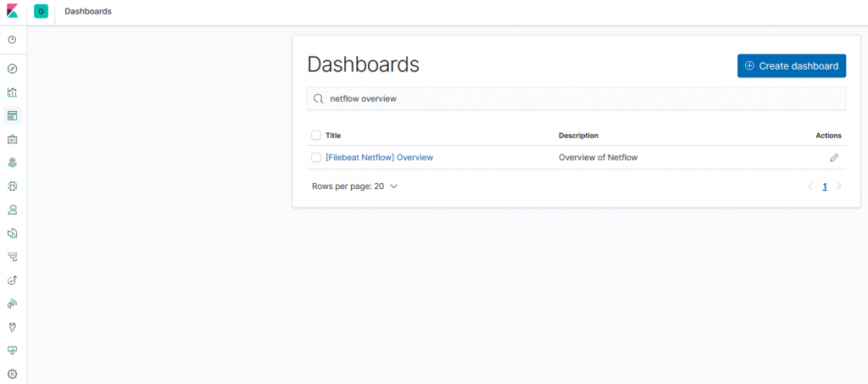Click the Dashboards breadcrumb
Screen dimensions: 868x384
pos(88,11)
